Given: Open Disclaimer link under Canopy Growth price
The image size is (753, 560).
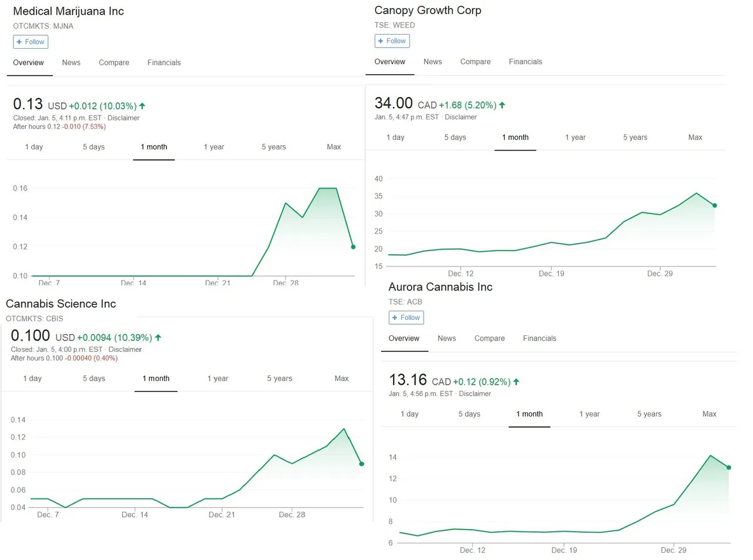Looking at the screenshot, I should click(x=461, y=117).
